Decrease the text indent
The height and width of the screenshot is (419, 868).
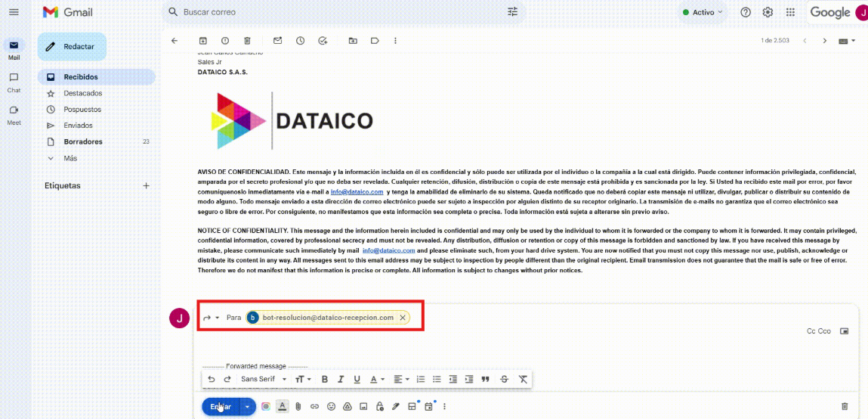tap(453, 379)
